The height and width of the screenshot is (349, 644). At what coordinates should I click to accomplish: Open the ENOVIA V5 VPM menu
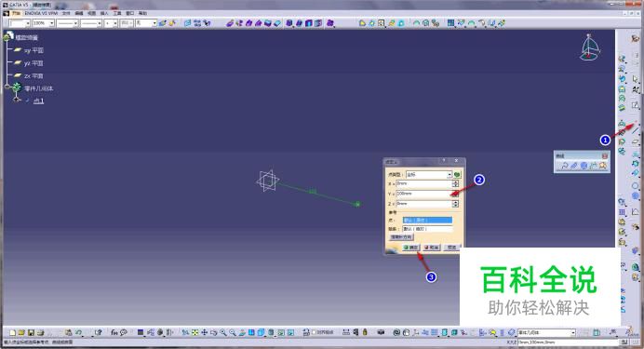pyautogui.click(x=41, y=13)
